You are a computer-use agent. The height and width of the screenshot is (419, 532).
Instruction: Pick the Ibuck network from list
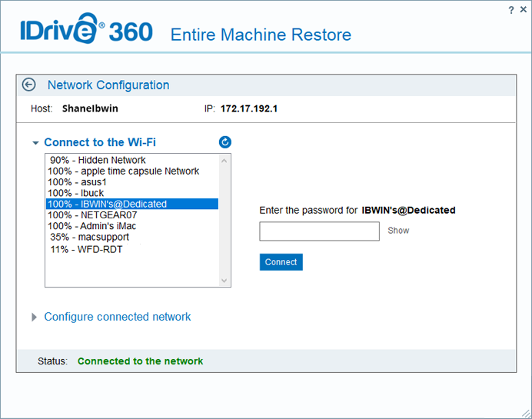click(x=76, y=193)
